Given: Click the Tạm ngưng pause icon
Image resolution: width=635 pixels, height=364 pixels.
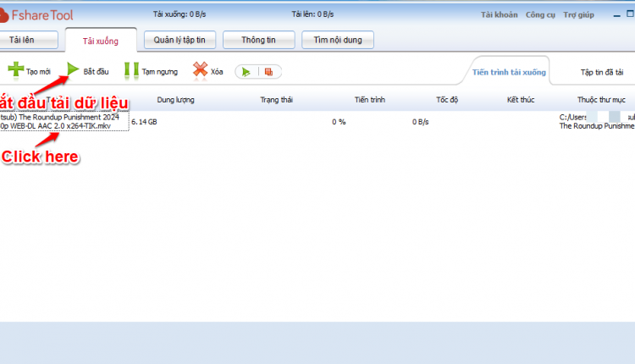Looking at the screenshot, I should [x=131, y=70].
